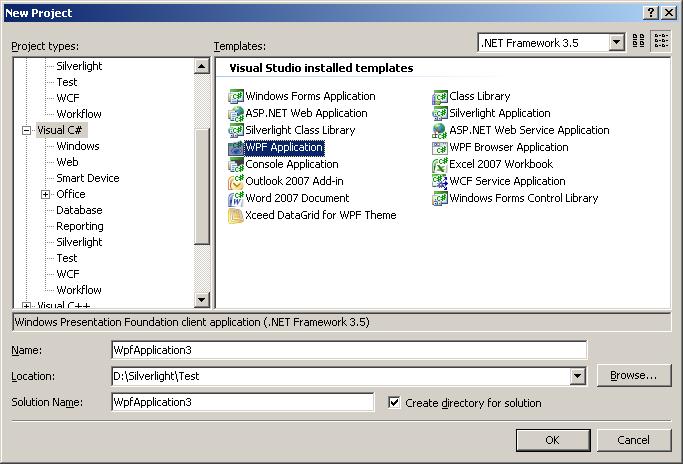Open the Location path dropdown arrow

pos(578,376)
